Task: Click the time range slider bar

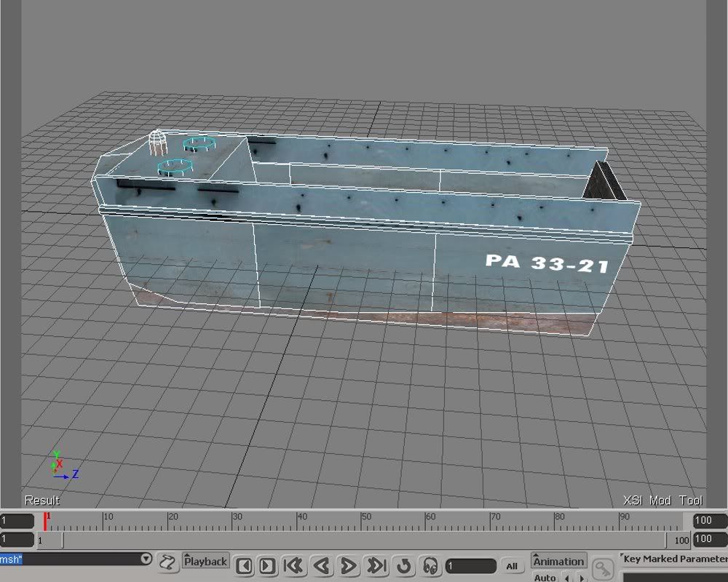Action: pyautogui.click(x=365, y=541)
